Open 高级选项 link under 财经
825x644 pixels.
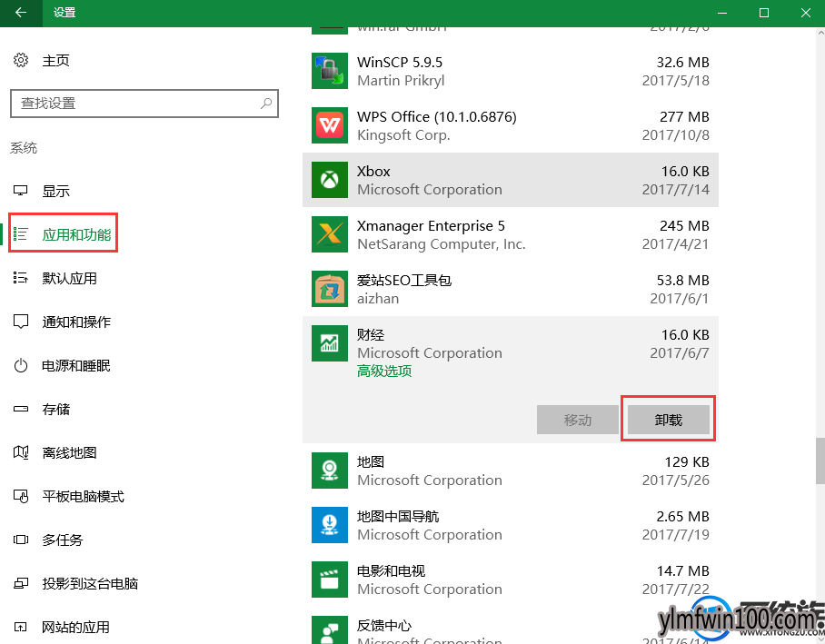click(384, 371)
